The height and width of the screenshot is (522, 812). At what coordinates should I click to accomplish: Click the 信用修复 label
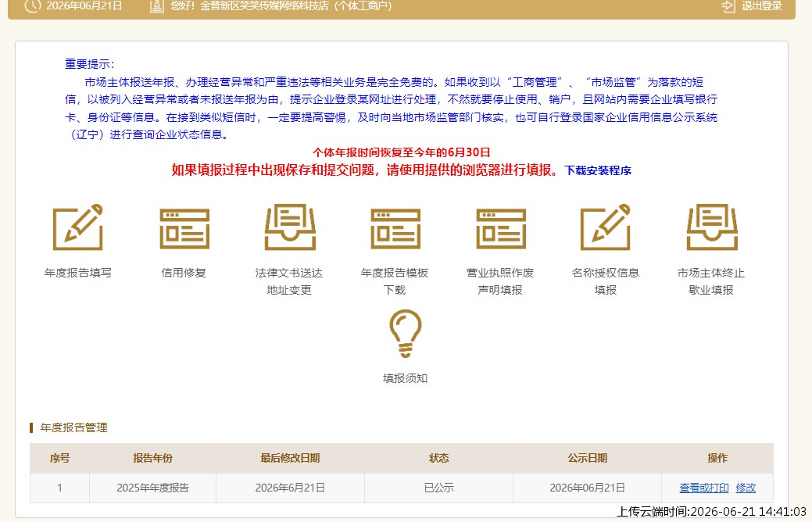[x=184, y=273]
